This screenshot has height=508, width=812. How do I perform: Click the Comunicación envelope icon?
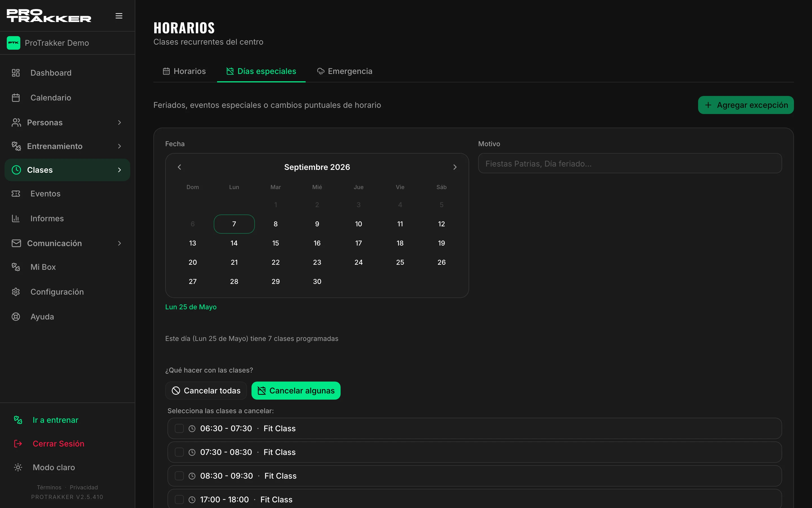16,243
